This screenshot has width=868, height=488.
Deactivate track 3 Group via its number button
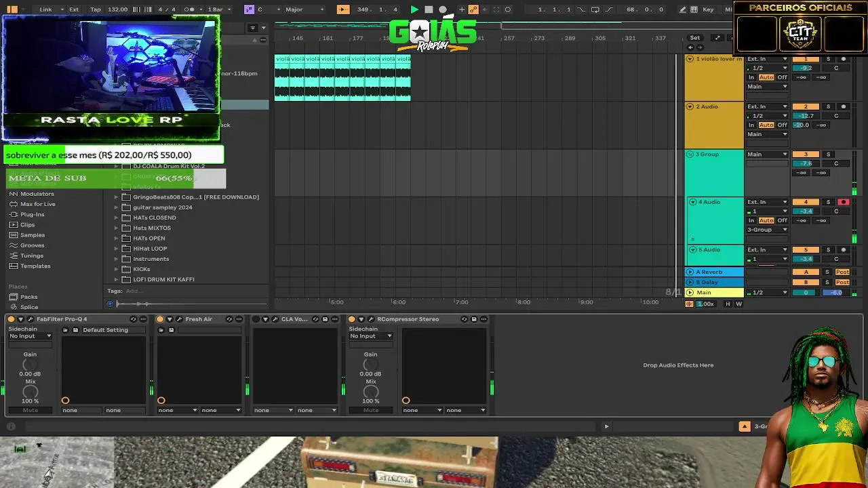pyautogui.click(x=806, y=155)
